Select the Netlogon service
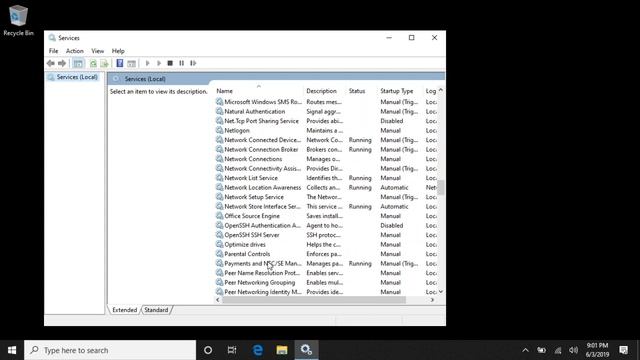640x360 pixels. 237,131
